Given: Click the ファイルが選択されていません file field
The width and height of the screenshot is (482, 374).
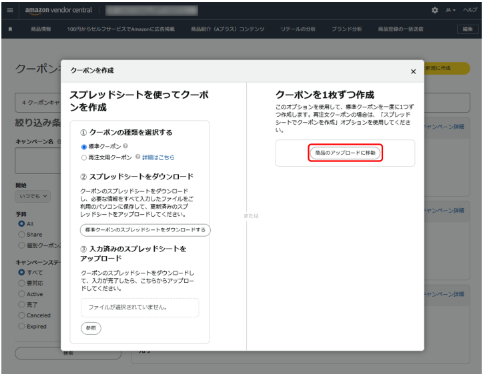Looking at the screenshot, I should [x=140, y=307].
